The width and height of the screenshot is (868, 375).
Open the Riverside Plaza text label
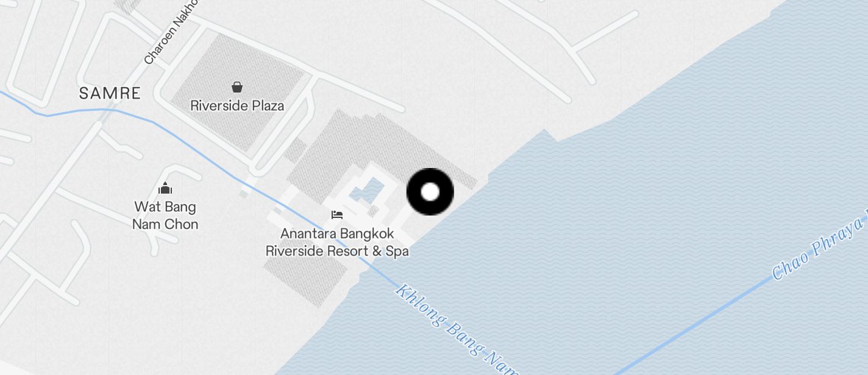tap(237, 106)
